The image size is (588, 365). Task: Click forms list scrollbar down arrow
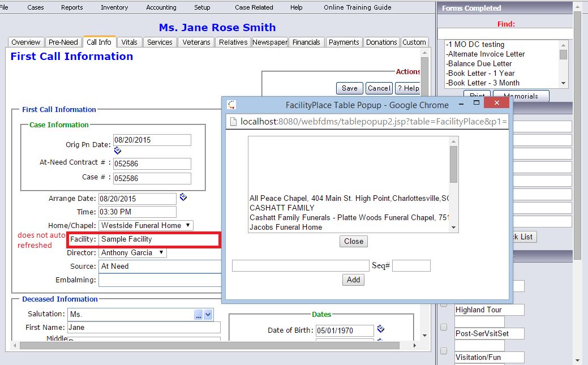click(563, 83)
